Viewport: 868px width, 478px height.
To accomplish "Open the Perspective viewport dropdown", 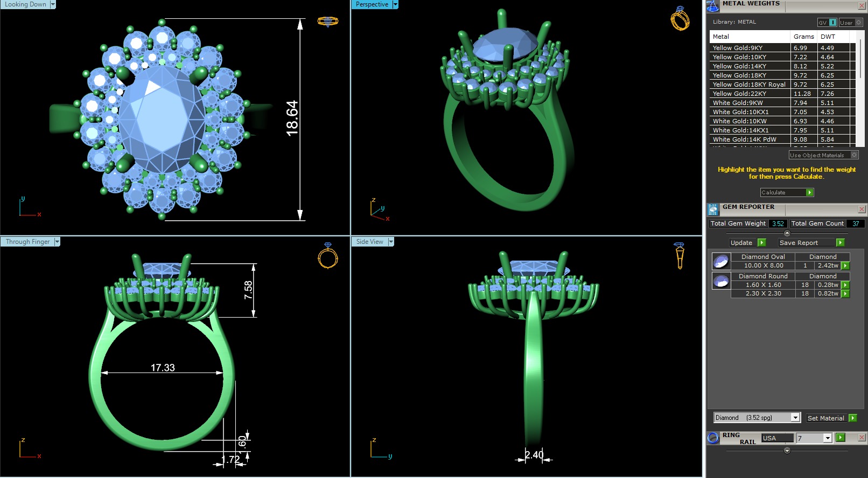I will (x=395, y=4).
